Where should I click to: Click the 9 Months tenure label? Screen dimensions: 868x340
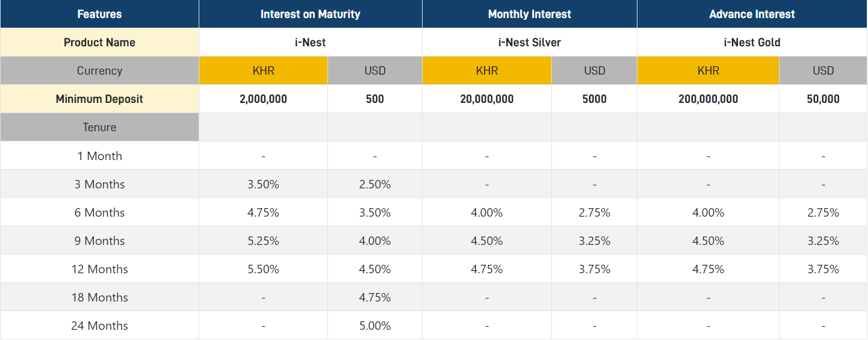99,241
